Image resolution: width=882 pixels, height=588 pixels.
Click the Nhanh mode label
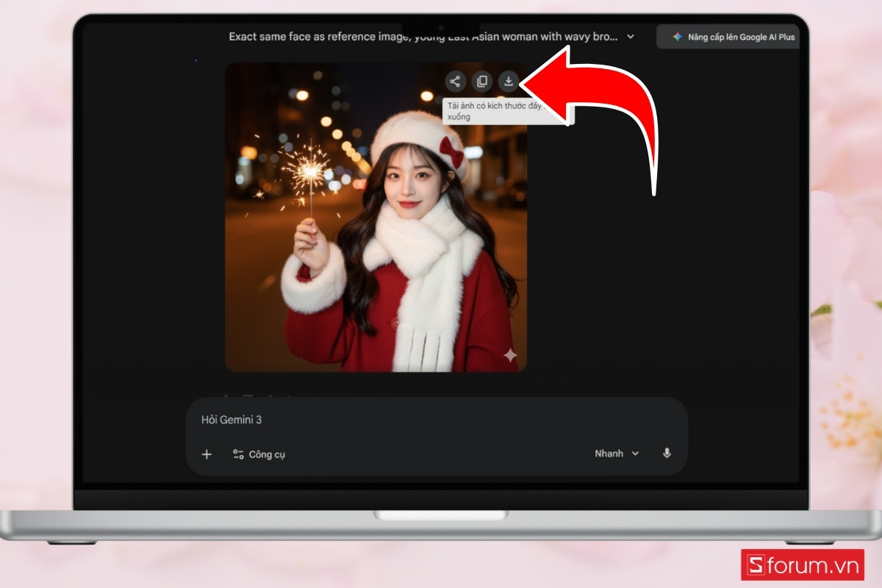tap(611, 453)
